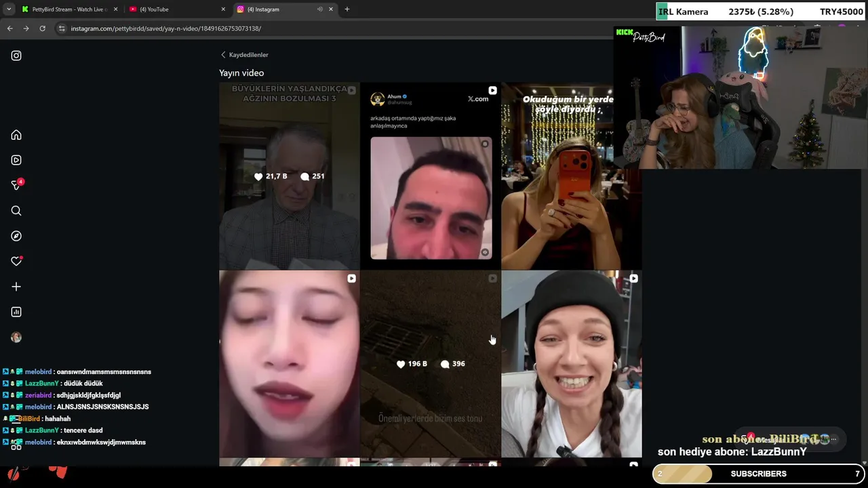The width and height of the screenshot is (868, 488).
Task: Open the woman in black beanie video
Action: [x=572, y=364]
